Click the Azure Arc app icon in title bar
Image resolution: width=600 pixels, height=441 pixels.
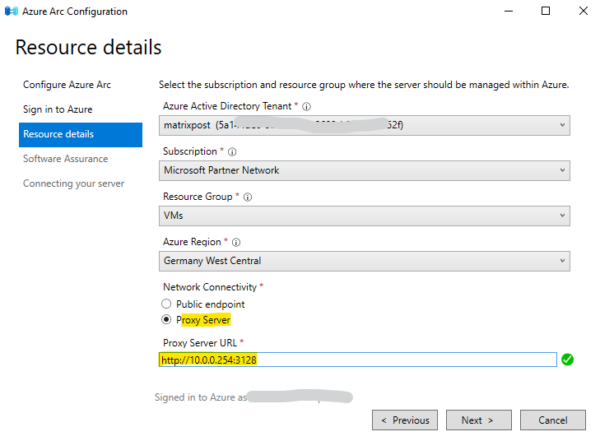[11, 11]
